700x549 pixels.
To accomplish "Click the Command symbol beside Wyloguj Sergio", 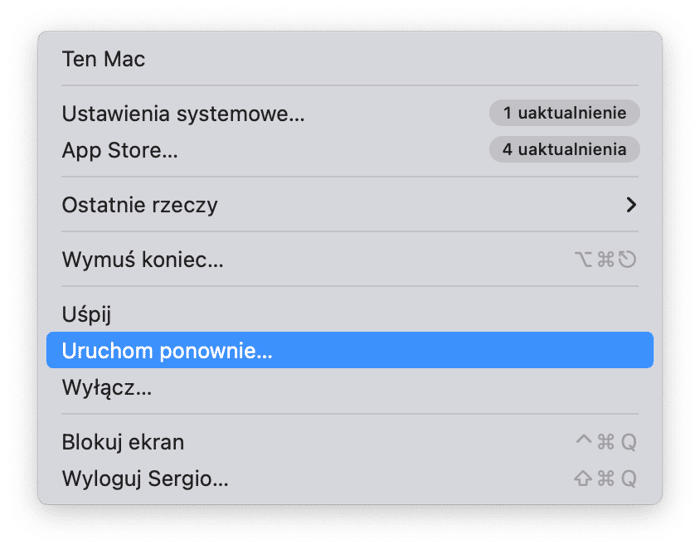I will coord(606,479).
